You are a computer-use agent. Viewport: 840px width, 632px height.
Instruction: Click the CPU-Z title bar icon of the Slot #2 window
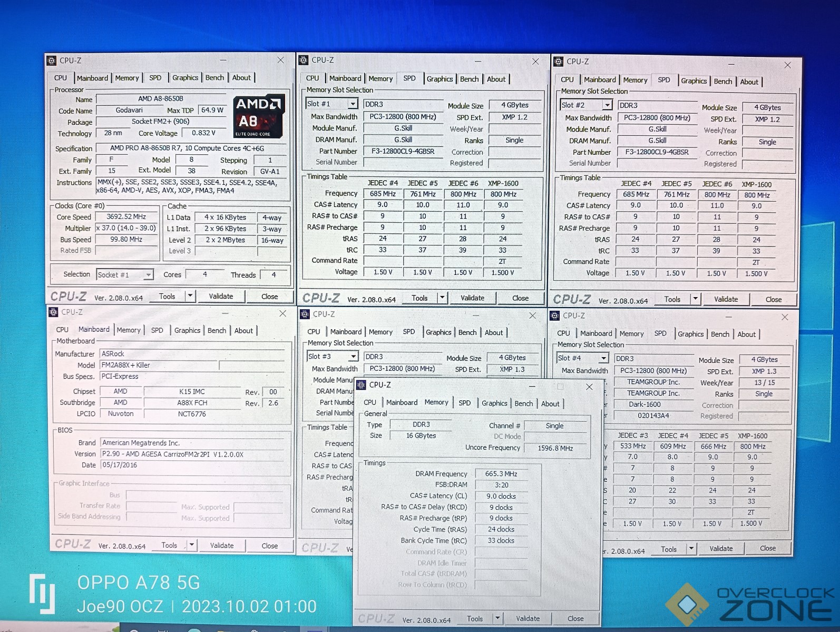[x=559, y=62]
